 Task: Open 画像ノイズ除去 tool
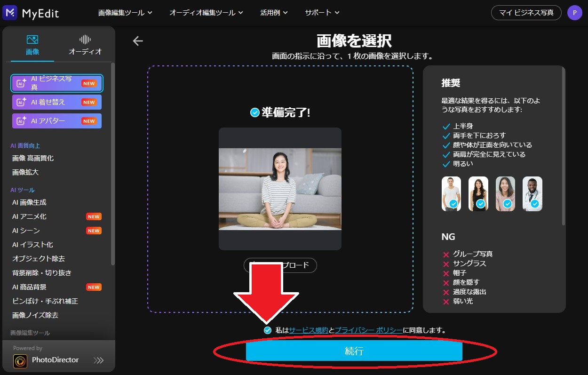tap(35, 315)
